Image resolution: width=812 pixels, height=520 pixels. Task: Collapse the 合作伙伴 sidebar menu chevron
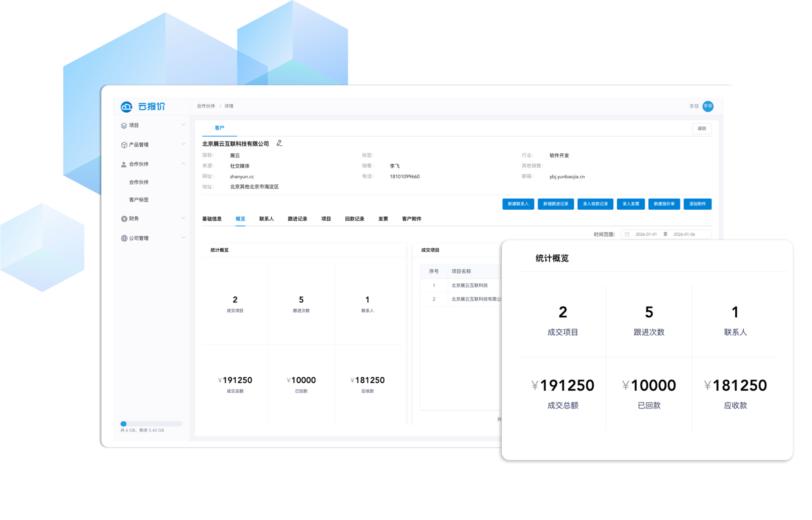click(x=183, y=164)
